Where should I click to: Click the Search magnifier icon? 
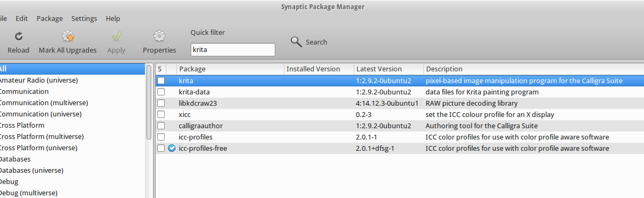coord(296,42)
